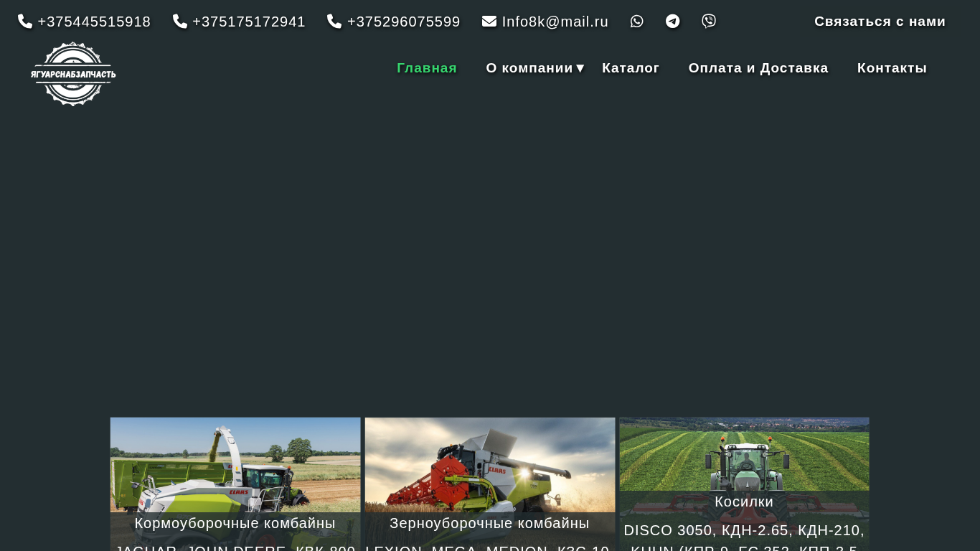Click phone icon beside +375175172941

(x=180, y=22)
